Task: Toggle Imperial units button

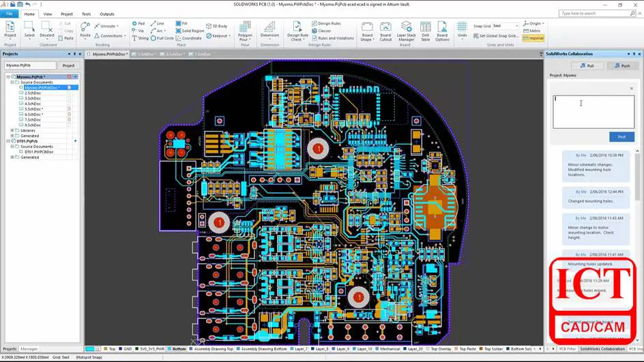Action: pyautogui.click(x=533, y=38)
